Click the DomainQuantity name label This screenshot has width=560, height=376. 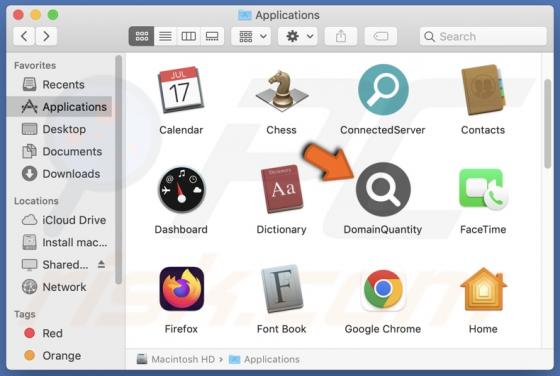click(x=383, y=230)
